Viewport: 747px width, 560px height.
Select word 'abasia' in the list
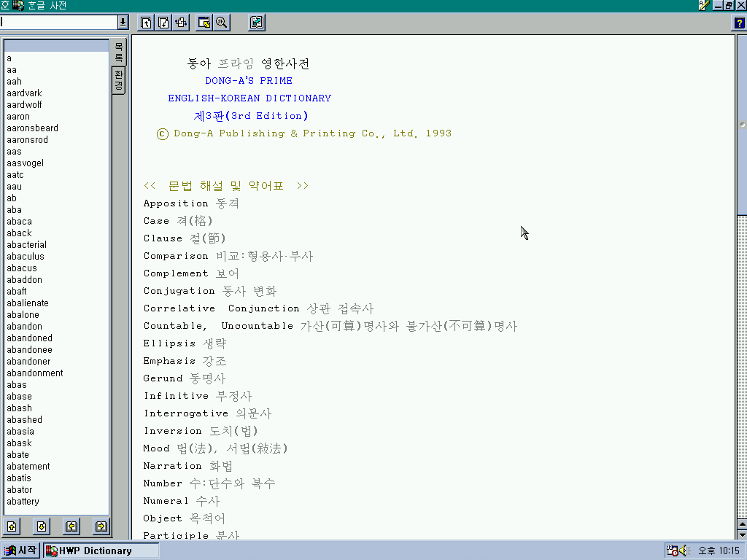click(20, 432)
